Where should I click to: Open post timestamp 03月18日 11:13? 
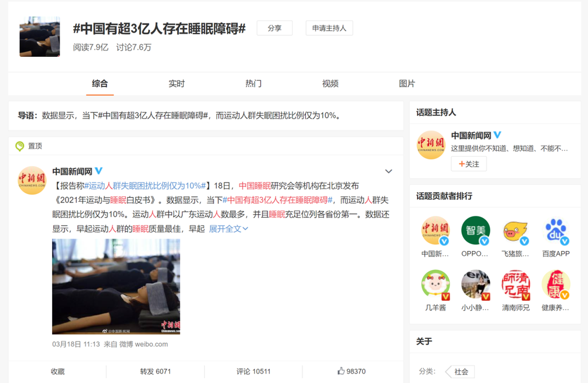[76, 344]
